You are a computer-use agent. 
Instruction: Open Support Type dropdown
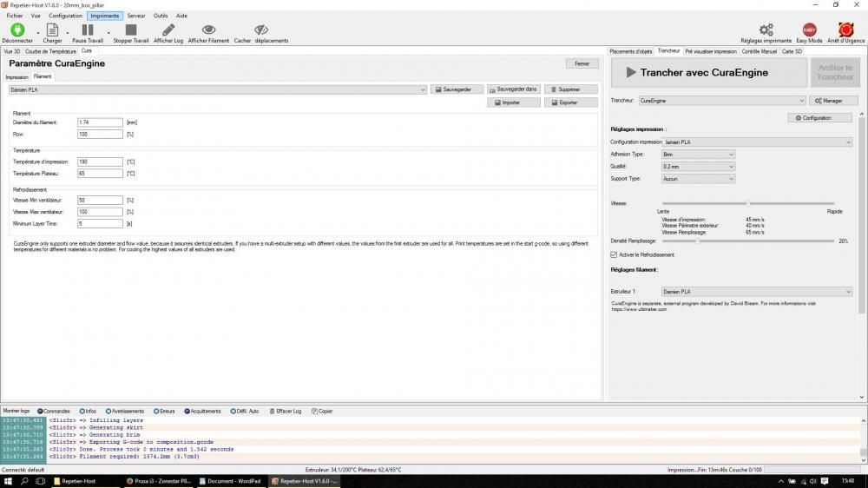pos(698,179)
